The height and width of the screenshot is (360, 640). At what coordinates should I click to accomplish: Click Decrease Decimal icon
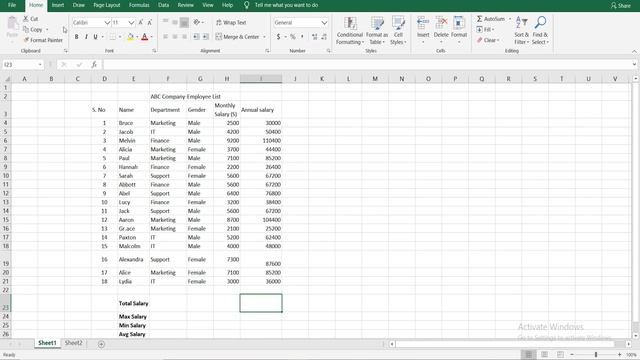pos(324,37)
